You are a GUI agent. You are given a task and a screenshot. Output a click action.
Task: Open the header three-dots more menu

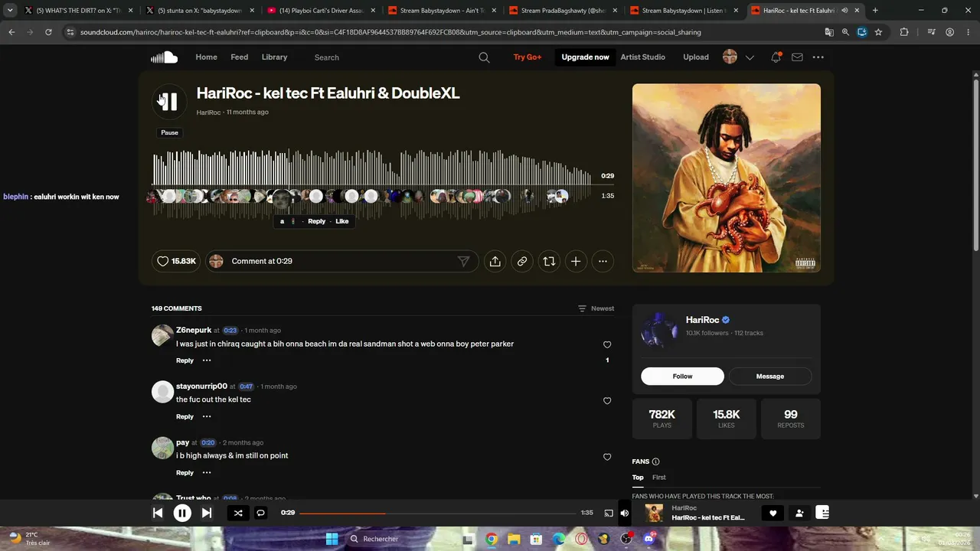(x=818, y=57)
